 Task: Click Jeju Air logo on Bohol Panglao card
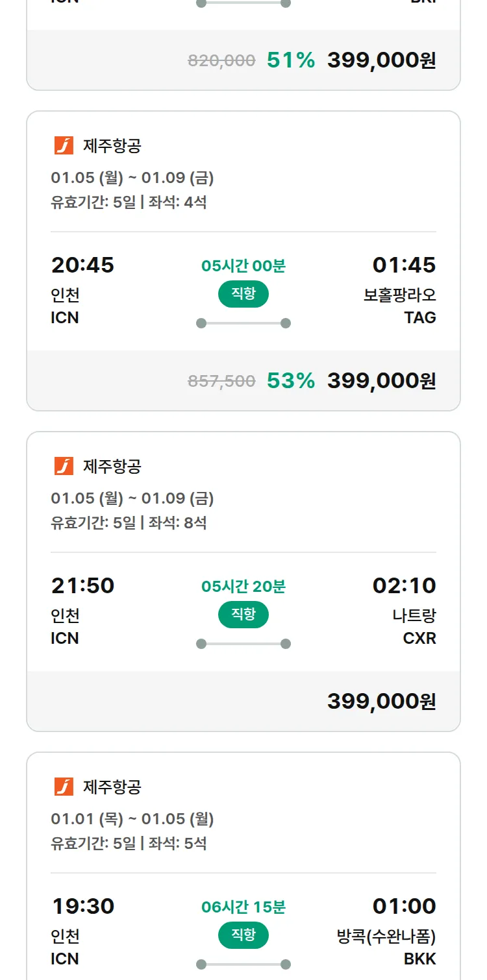click(64, 146)
